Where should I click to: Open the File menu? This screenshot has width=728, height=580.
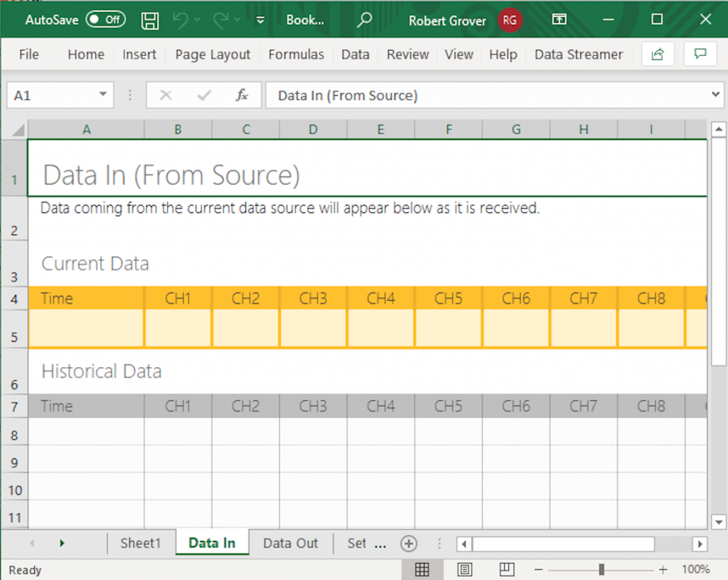click(28, 54)
